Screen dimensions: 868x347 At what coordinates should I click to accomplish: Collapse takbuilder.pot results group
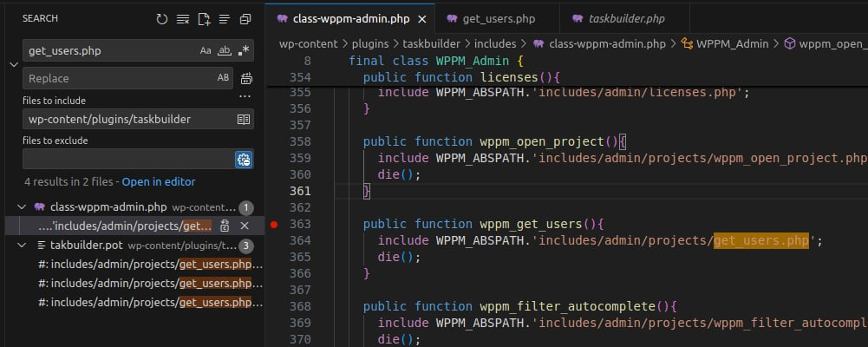click(x=21, y=246)
